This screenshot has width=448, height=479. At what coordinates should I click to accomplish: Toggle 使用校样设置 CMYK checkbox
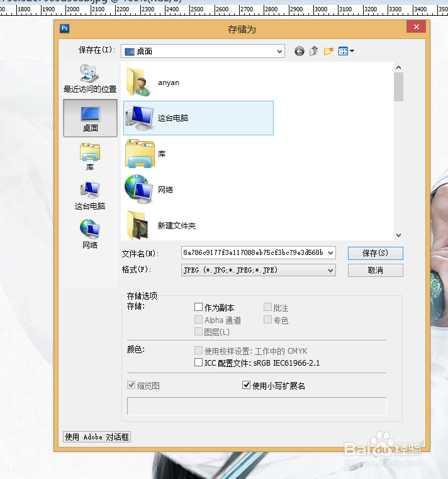(x=198, y=350)
